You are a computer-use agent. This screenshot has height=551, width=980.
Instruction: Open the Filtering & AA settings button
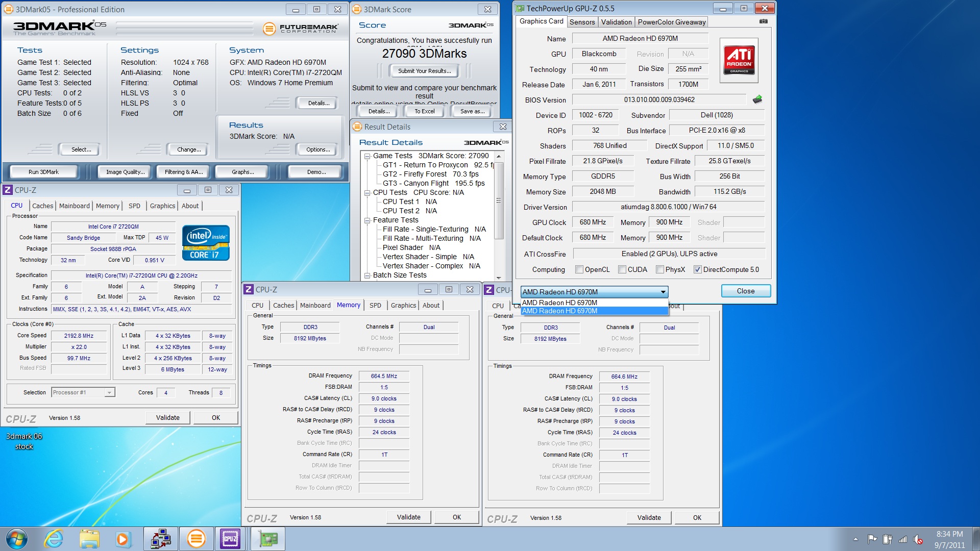[184, 172]
